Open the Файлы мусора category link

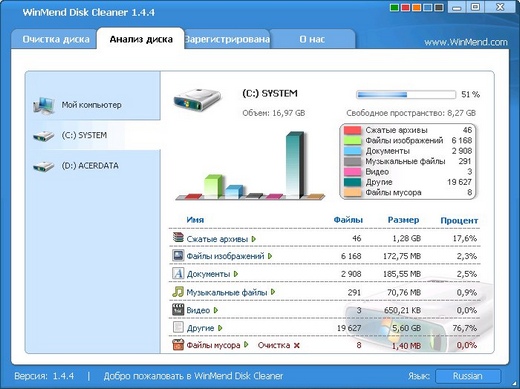(x=213, y=345)
